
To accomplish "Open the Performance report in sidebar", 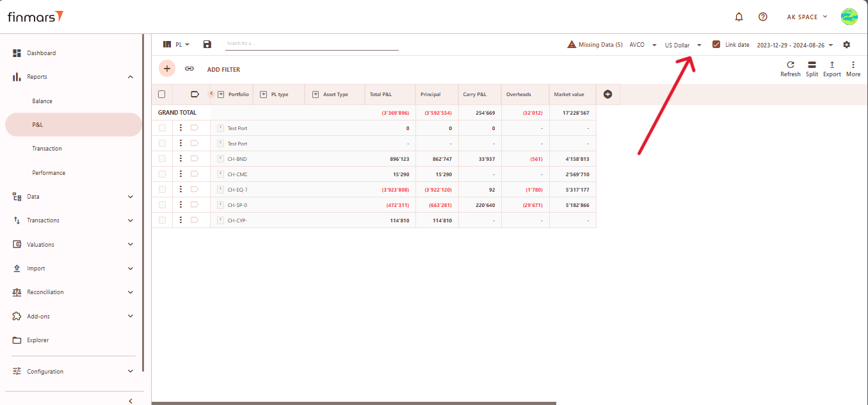I will [49, 173].
